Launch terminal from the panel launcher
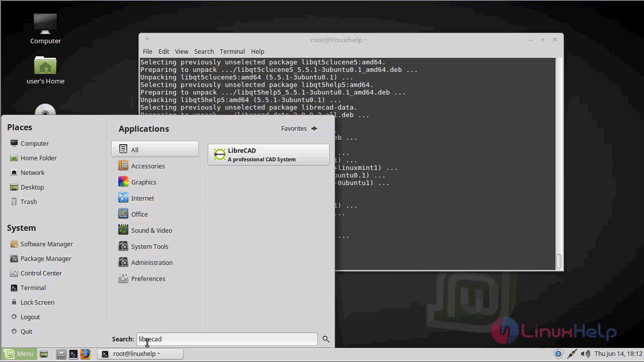The image size is (644, 362). [x=73, y=354]
